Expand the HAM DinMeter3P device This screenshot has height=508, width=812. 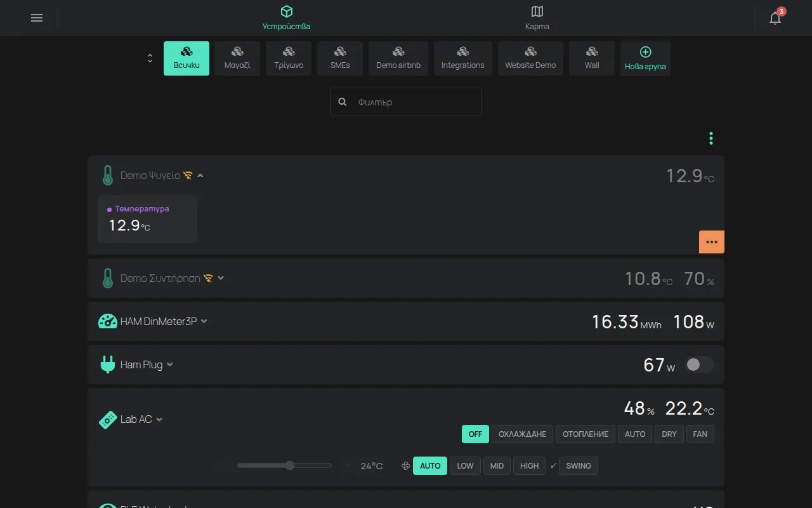[204, 321]
